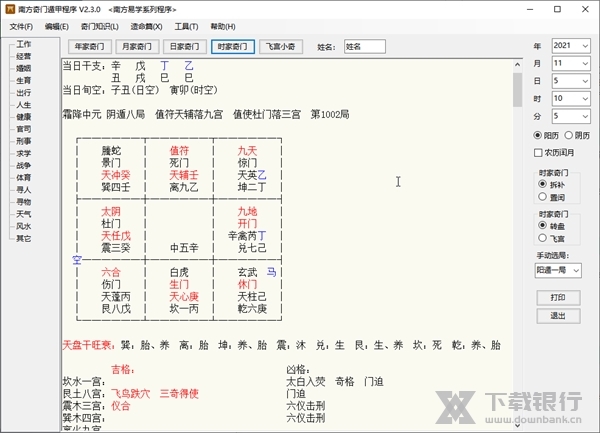Expand the 日 day dropdown
This screenshot has width=600, height=433.
point(585,81)
